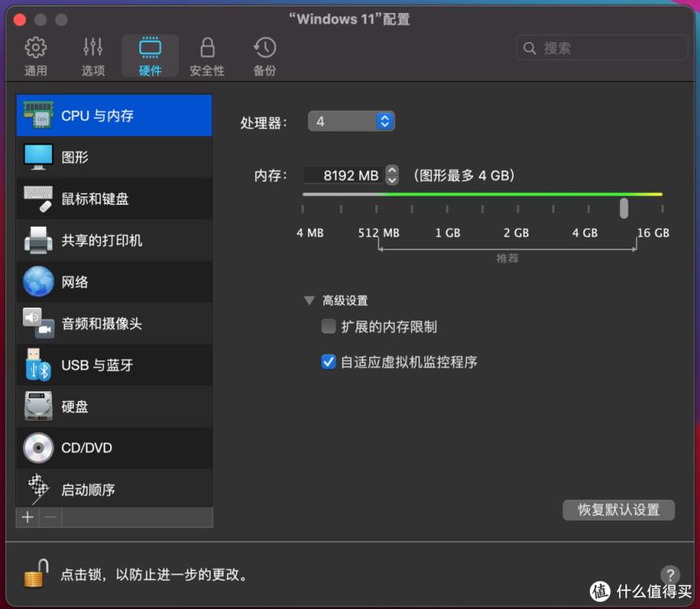
Task: Open the CD/DVD disc icon
Action: pyautogui.click(x=38, y=448)
